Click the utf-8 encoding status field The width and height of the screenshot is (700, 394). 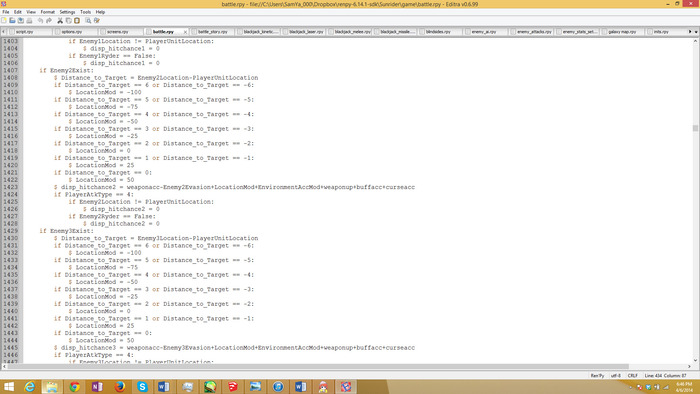tap(616, 376)
